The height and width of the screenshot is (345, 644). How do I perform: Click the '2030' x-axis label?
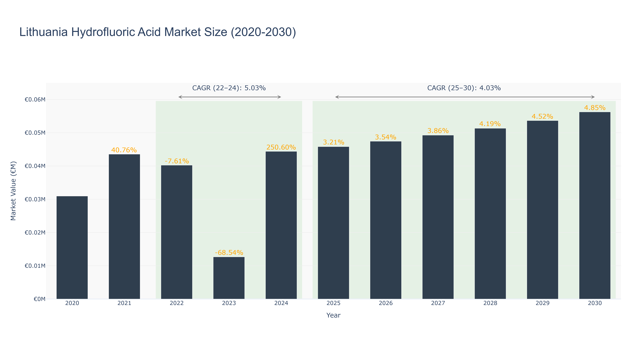click(x=595, y=303)
